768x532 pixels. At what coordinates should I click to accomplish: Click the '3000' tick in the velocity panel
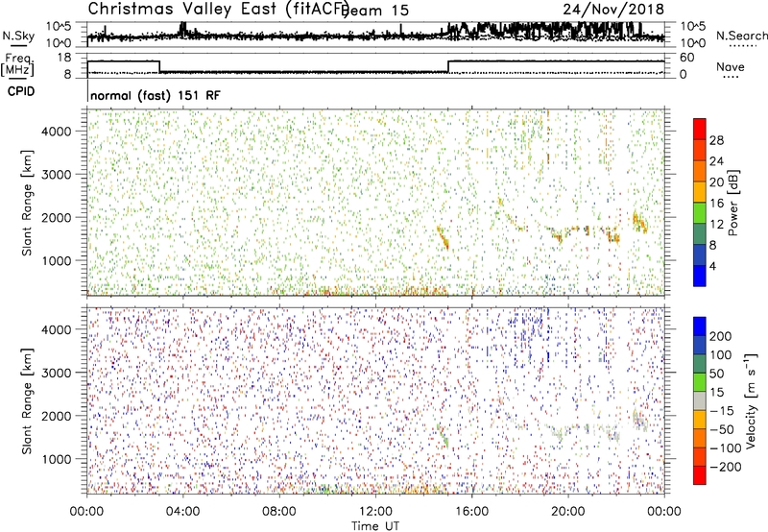tap(56, 373)
